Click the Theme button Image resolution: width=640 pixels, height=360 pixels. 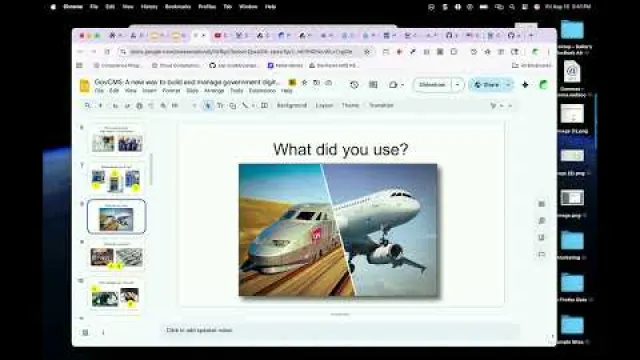350,105
